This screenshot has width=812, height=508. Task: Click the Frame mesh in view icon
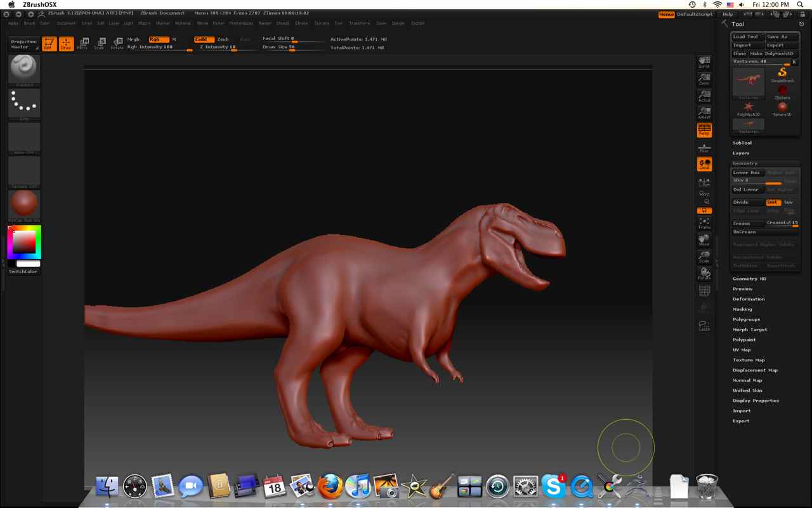704,223
